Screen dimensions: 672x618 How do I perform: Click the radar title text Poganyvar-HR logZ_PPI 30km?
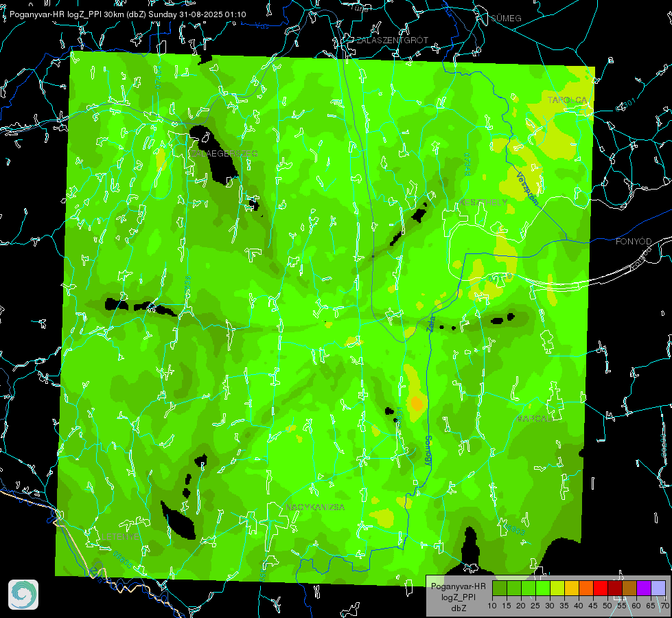(x=67, y=14)
